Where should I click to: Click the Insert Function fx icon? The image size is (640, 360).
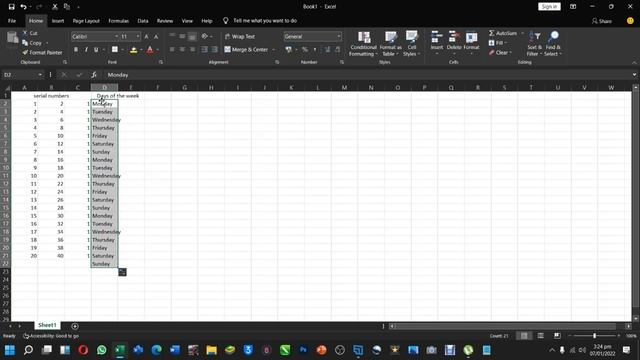click(94, 75)
